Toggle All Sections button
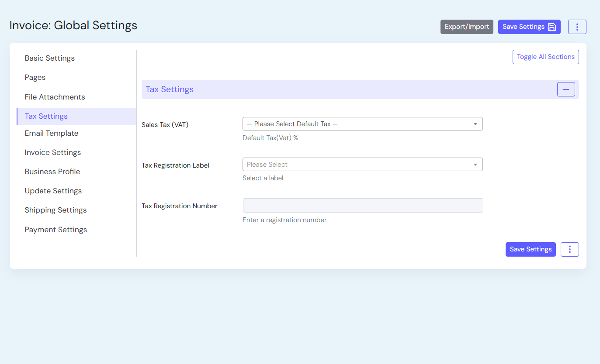600x364 pixels. coord(545,57)
